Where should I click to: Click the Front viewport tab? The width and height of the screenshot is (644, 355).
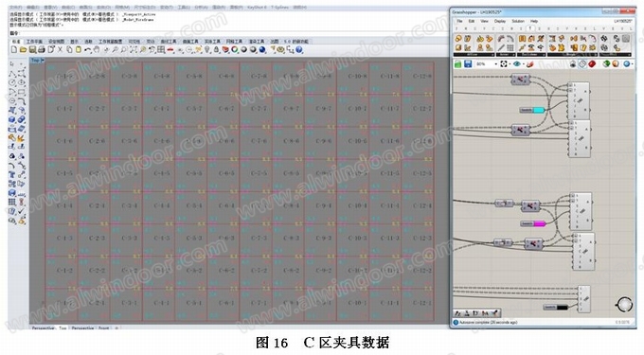click(103, 328)
